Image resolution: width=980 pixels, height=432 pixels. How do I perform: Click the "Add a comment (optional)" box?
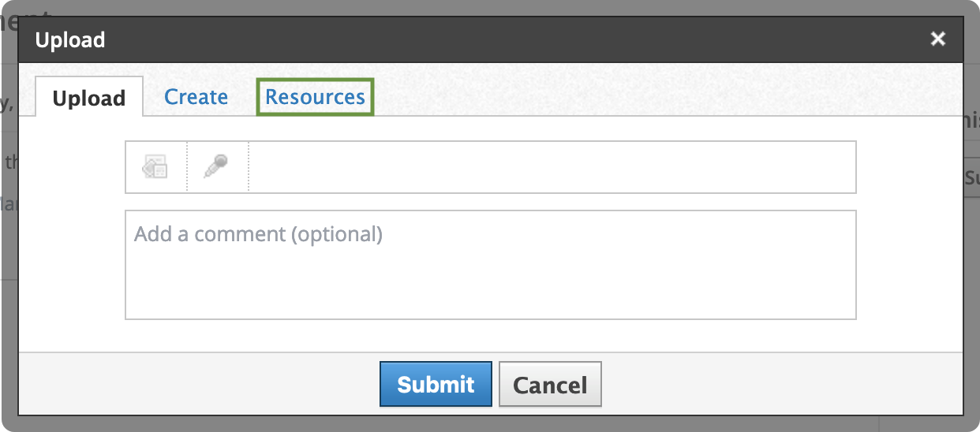click(490, 264)
